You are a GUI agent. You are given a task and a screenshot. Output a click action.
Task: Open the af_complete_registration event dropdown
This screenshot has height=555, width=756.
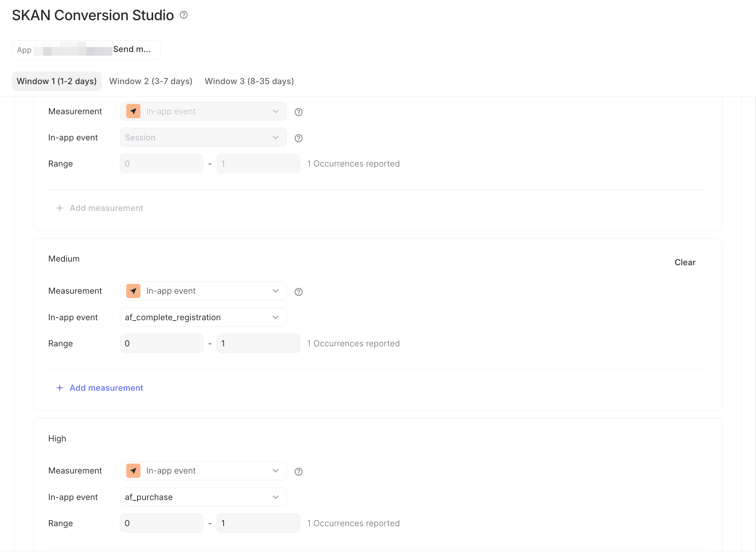point(203,317)
